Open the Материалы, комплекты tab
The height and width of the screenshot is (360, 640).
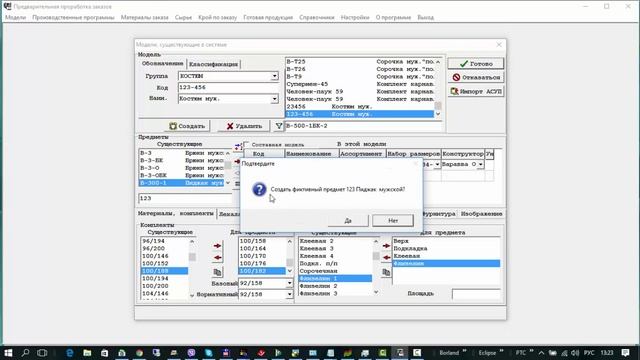[x=176, y=213]
